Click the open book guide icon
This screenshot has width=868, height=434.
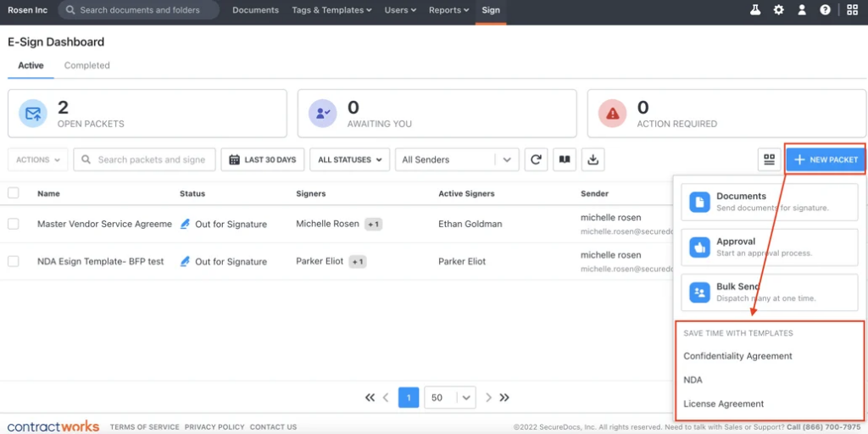click(x=564, y=159)
